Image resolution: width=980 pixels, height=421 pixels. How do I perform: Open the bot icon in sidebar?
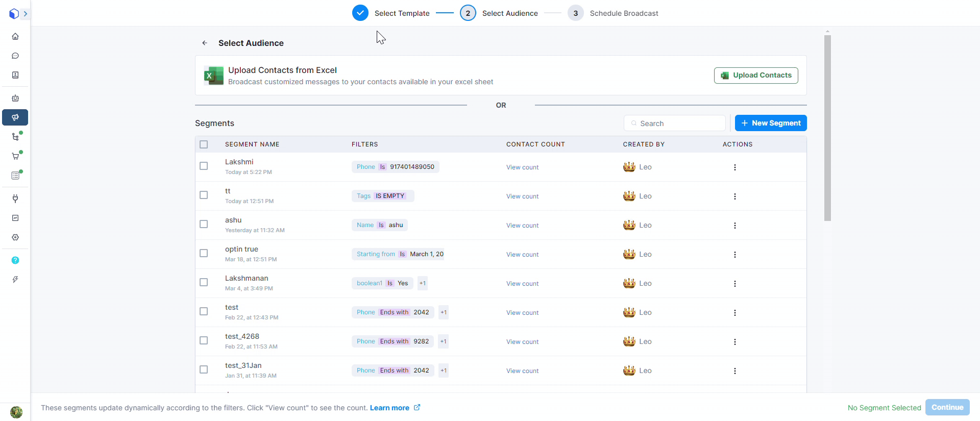click(15, 98)
